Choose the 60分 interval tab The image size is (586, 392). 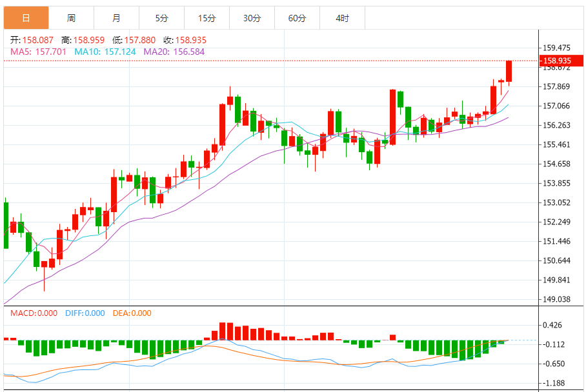[x=297, y=18]
